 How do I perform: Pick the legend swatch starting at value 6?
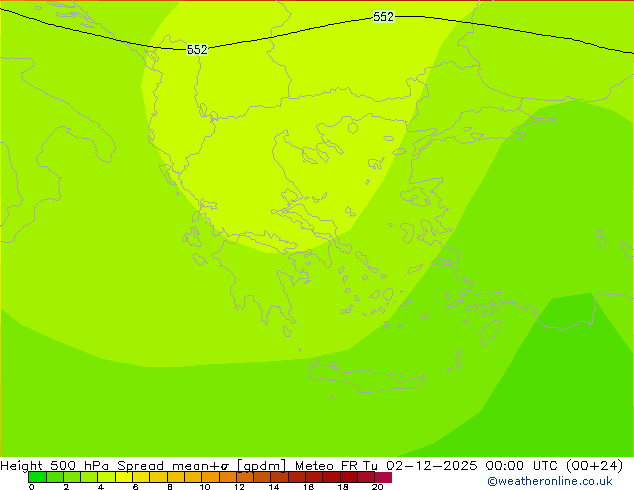click(141, 477)
